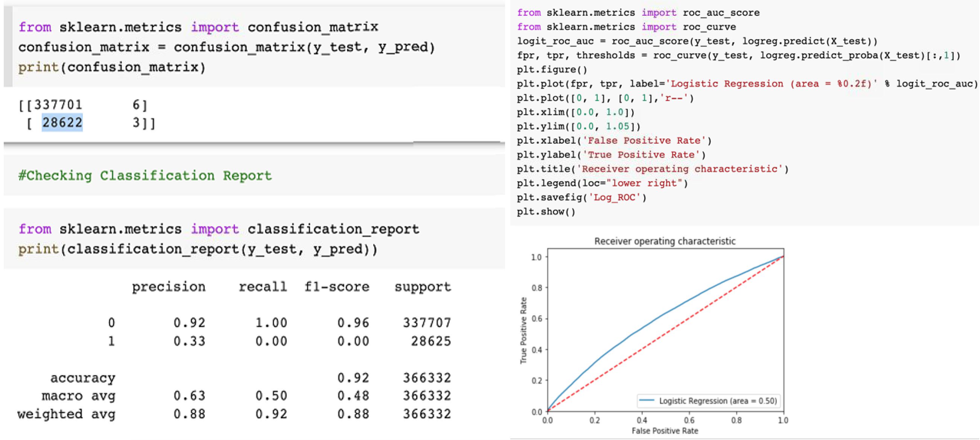The height and width of the screenshot is (440, 980).
Task: Click the Receiver operating characteristic plot title
Action: tap(665, 241)
